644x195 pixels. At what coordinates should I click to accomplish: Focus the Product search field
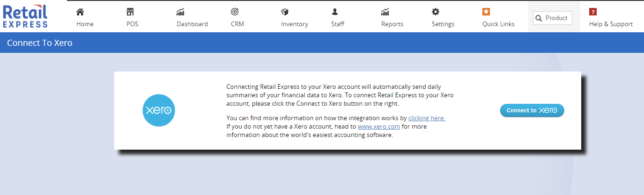[x=553, y=18]
